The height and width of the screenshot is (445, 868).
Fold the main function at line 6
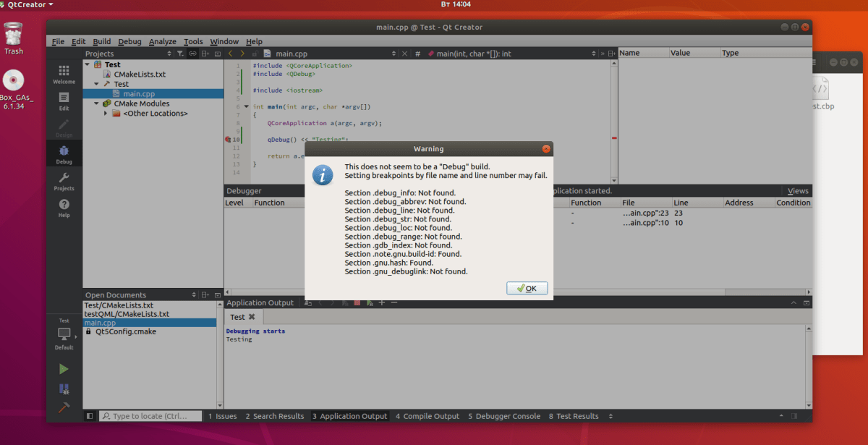coord(245,107)
